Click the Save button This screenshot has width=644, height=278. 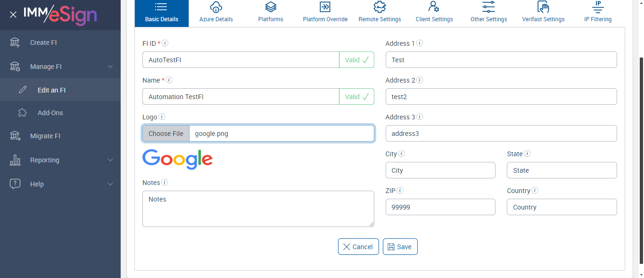pos(400,247)
